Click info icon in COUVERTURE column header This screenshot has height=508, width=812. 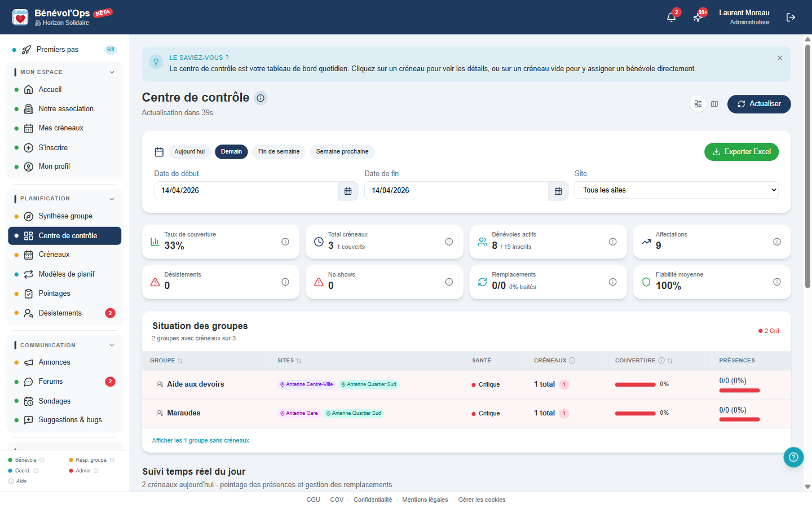click(661, 360)
